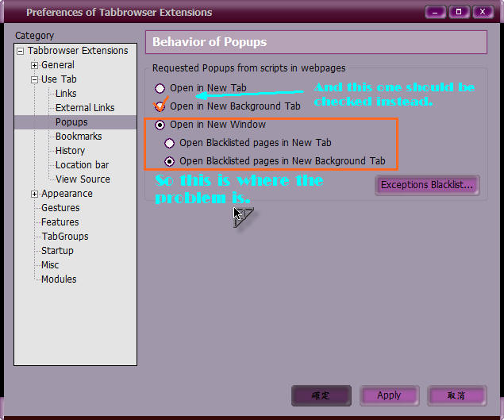
Task: Open the Bookmarks category
Action: (79, 137)
